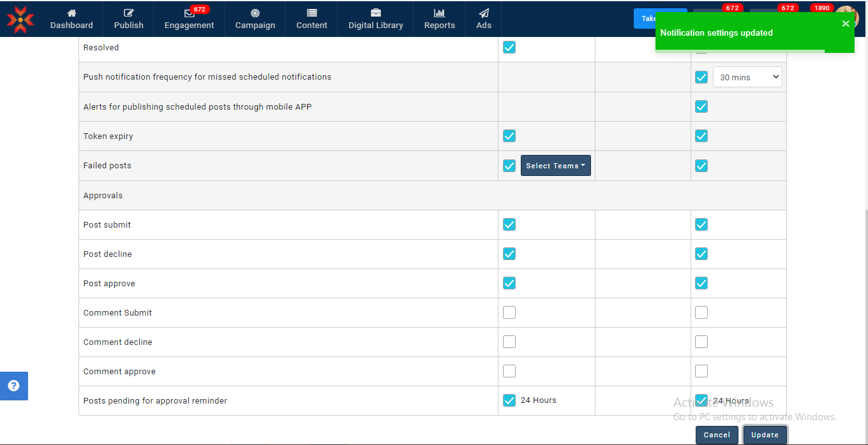Click the app logo in the top left
The width and height of the screenshot is (868, 445).
tap(20, 19)
